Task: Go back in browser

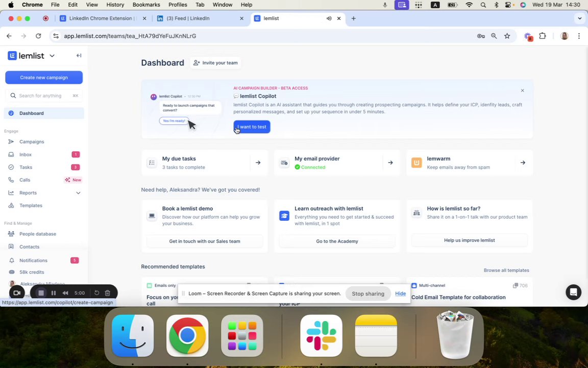Action: pyautogui.click(x=9, y=36)
